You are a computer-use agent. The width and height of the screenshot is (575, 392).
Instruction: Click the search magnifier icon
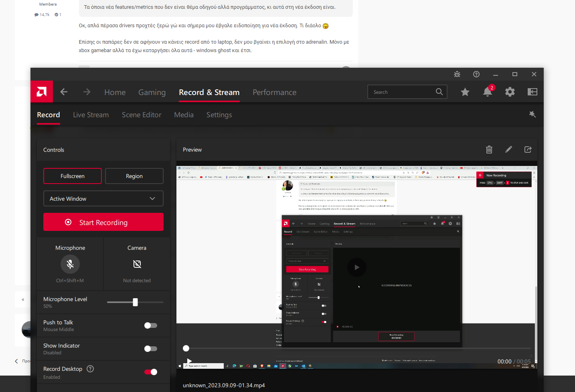pyautogui.click(x=439, y=92)
